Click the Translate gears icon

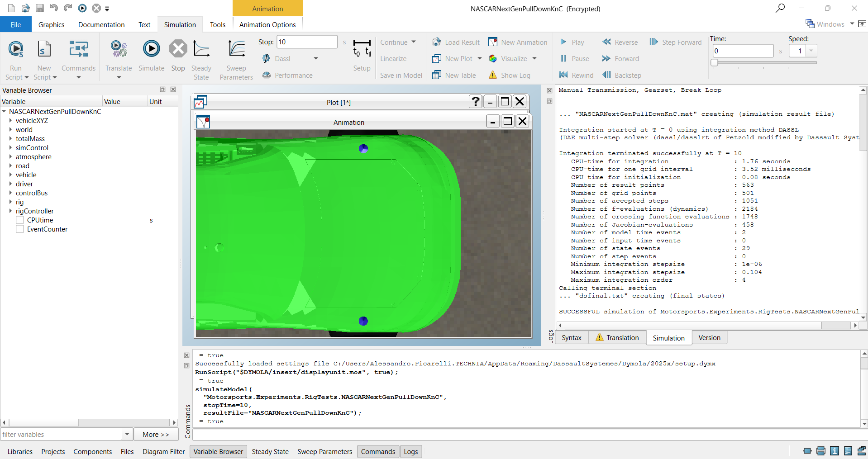[119, 49]
